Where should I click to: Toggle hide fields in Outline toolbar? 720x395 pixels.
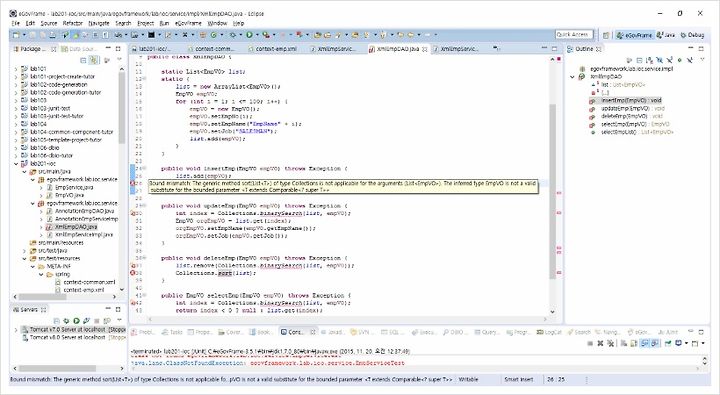[659, 60]
